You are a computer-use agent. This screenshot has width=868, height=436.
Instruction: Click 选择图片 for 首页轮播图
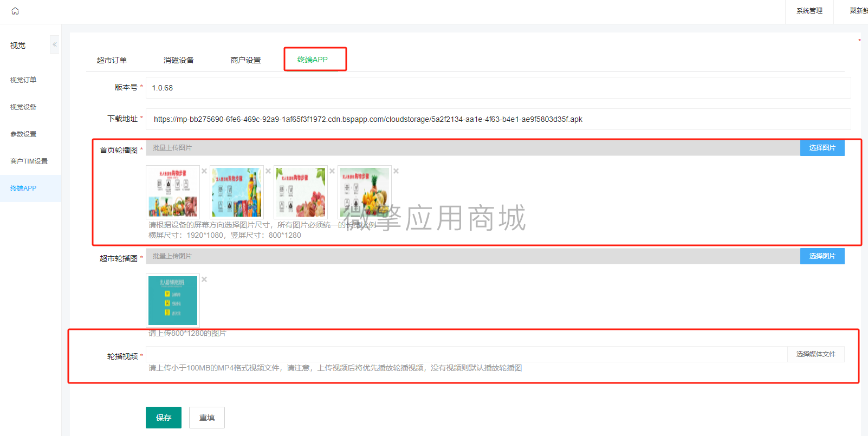tap(822, 148)
